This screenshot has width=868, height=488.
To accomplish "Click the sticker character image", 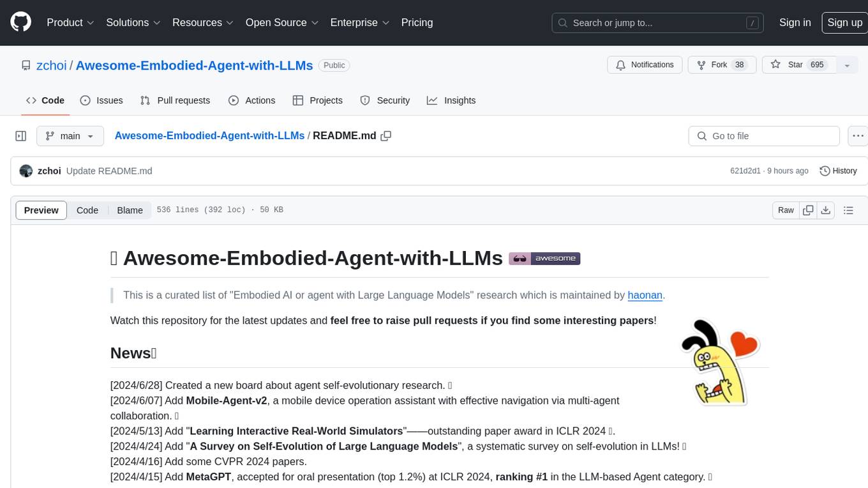I will tap(720, 362).
